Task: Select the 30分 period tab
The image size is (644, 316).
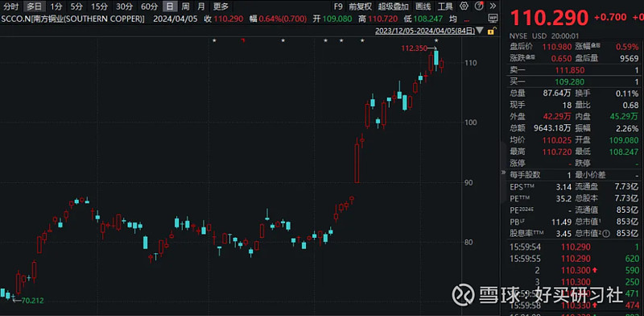Action: [x=124, y=6]
